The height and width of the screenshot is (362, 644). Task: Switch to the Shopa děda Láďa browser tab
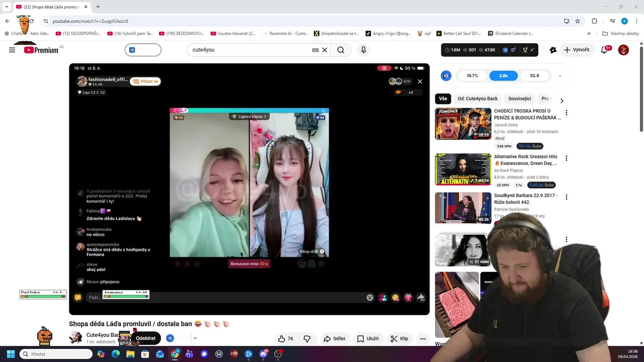52,7
